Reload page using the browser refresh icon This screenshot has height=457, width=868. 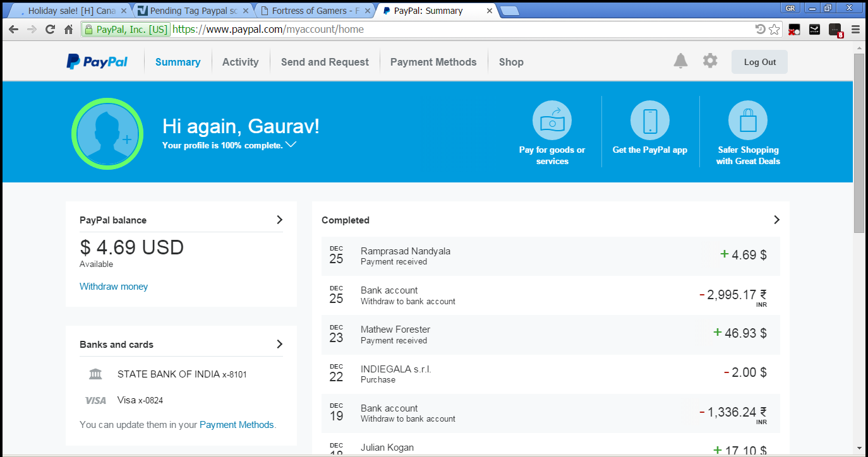50,30
